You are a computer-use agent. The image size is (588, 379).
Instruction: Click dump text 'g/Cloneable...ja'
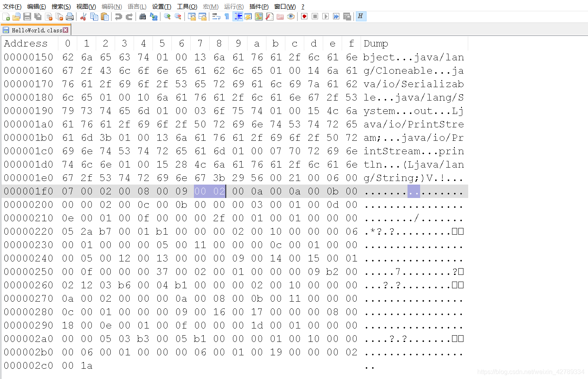click(x=414, y=71)
